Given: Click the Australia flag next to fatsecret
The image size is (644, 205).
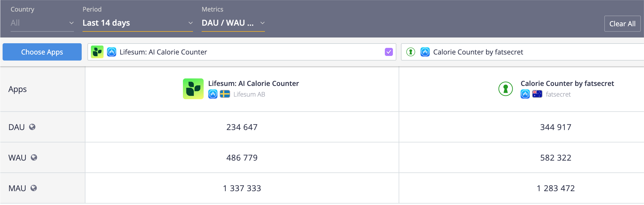Looking at the screenshot, I should tap(537, 94).
